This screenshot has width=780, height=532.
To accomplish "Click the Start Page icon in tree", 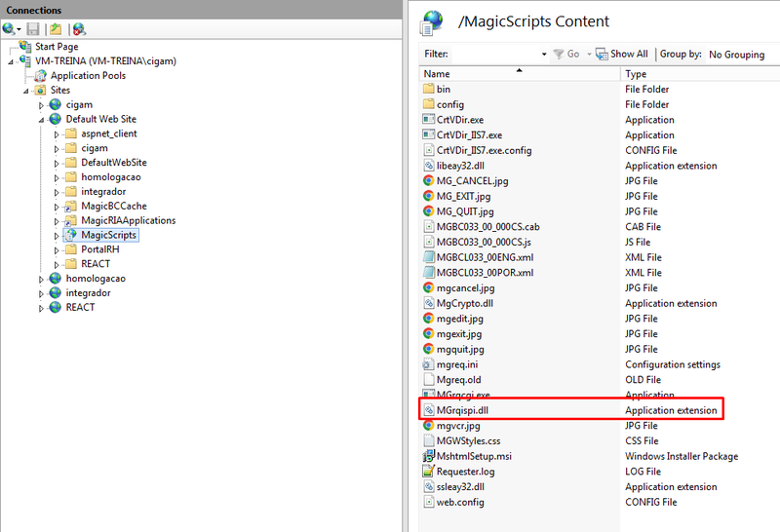I will tap(25, 46).
